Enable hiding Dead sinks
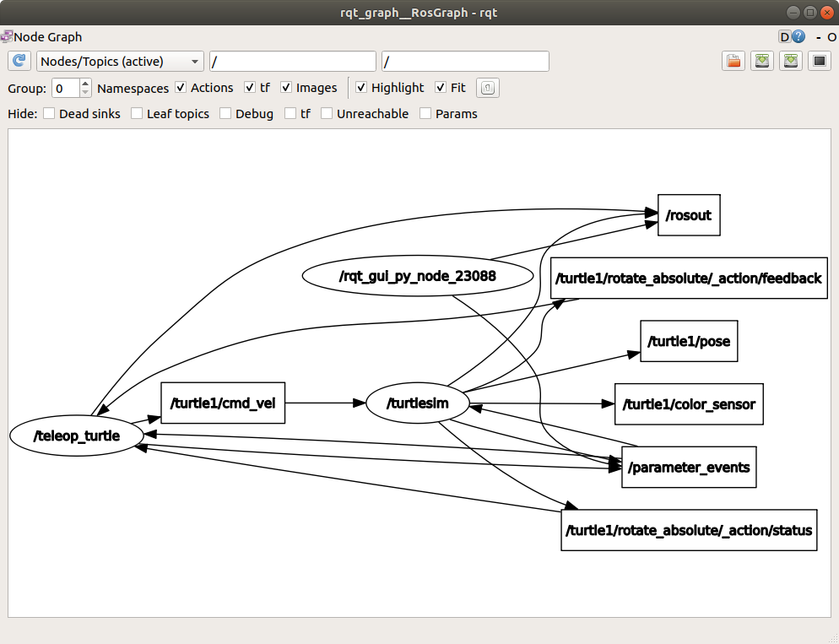The width and height of the screenshot is (839, 644). [x=49, y=114]
